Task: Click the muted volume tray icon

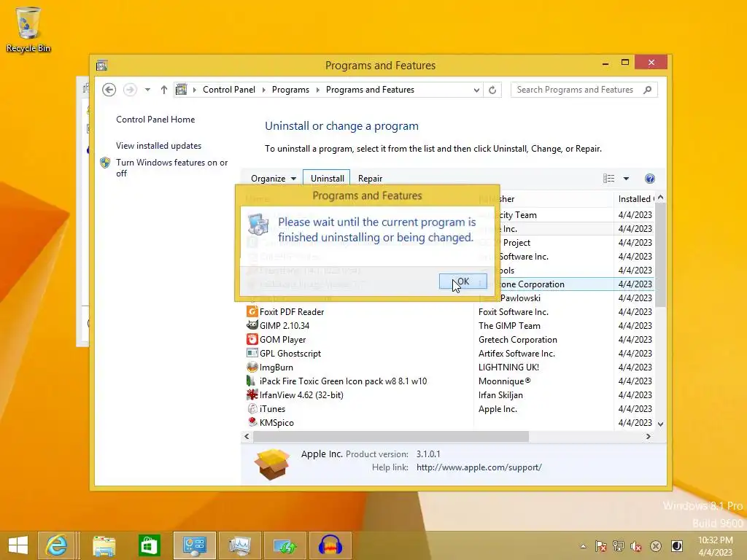Action: coord(636,546)
